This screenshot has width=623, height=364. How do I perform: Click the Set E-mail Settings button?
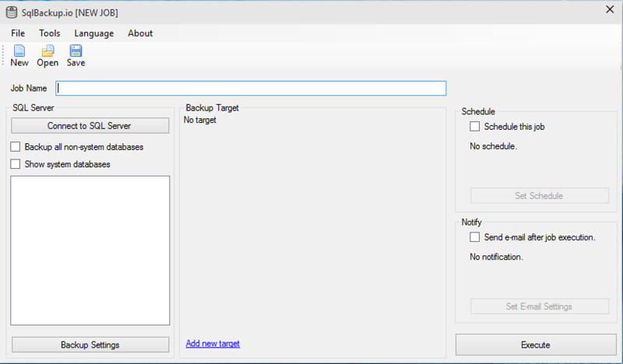point(540,306)
